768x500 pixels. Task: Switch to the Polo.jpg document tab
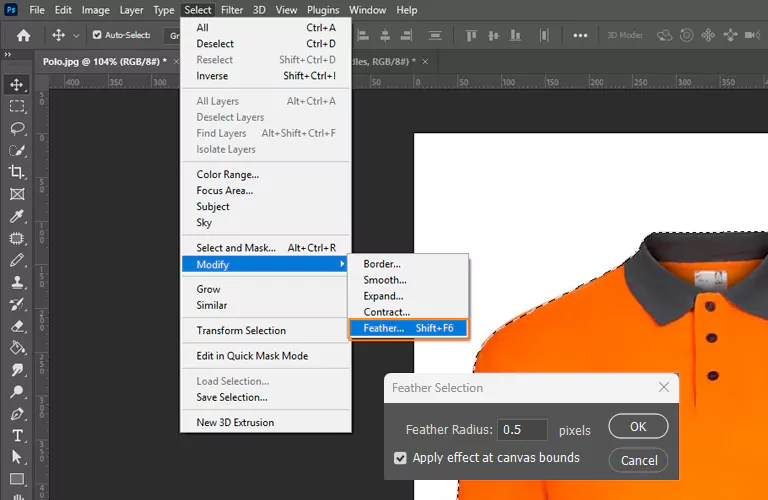104,62
